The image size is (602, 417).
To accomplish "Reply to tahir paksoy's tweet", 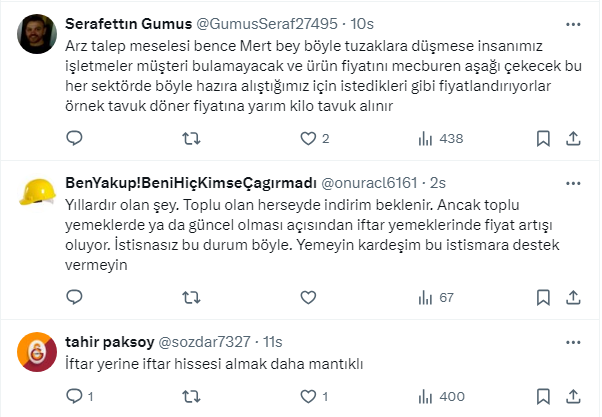I will point(73,397).
